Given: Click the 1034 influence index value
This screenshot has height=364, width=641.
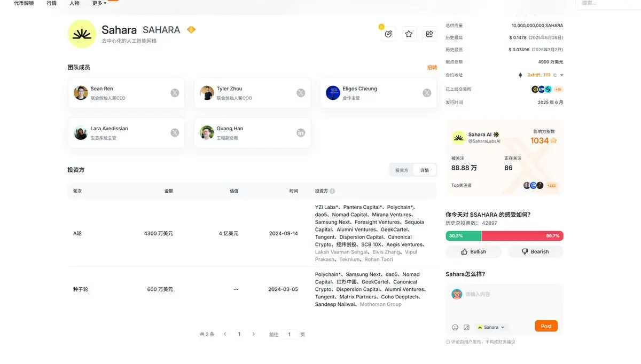Looking at the screenshot, I should pos(540,140).
